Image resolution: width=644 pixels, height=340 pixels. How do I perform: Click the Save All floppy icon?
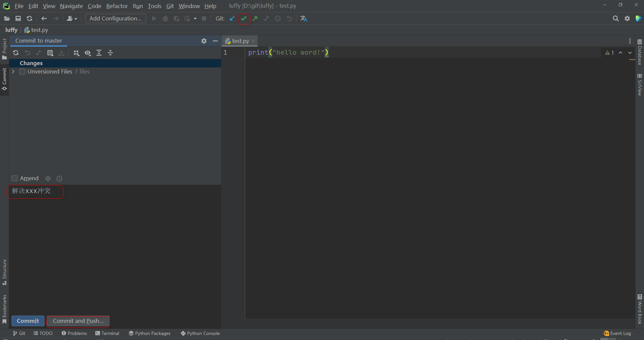pyautogui.click(x=18, y=19)
